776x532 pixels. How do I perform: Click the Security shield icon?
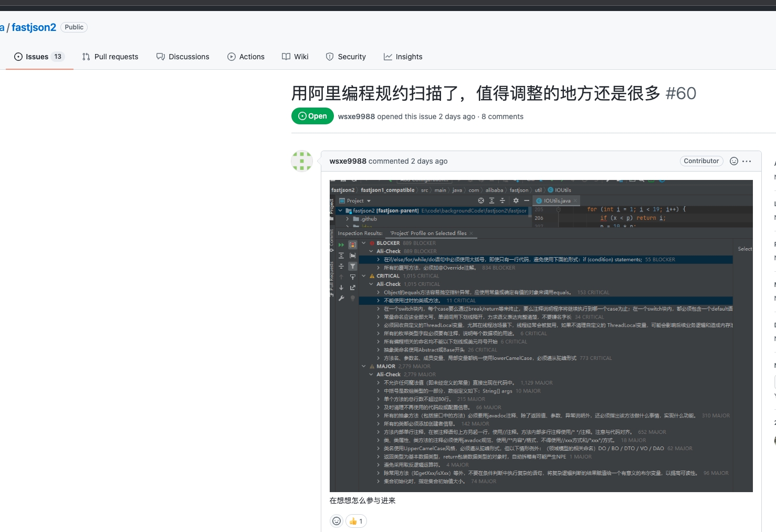pos(330,56)
